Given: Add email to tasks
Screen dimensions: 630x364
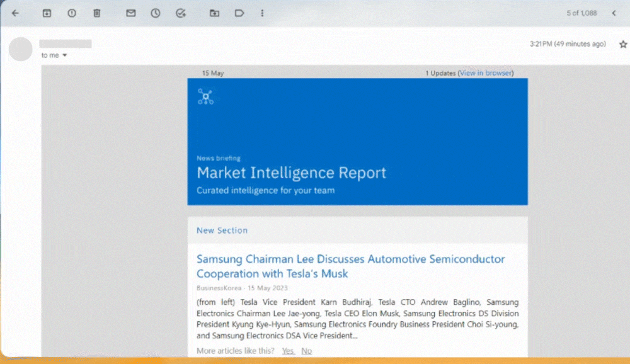Looking at the screenshot, I should coord(181,13).
